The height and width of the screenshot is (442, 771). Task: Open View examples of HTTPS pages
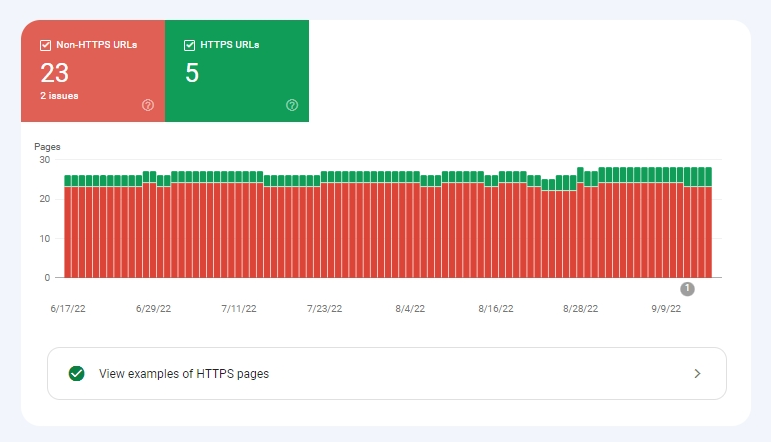pyautogui.click(x=386, y=374)
